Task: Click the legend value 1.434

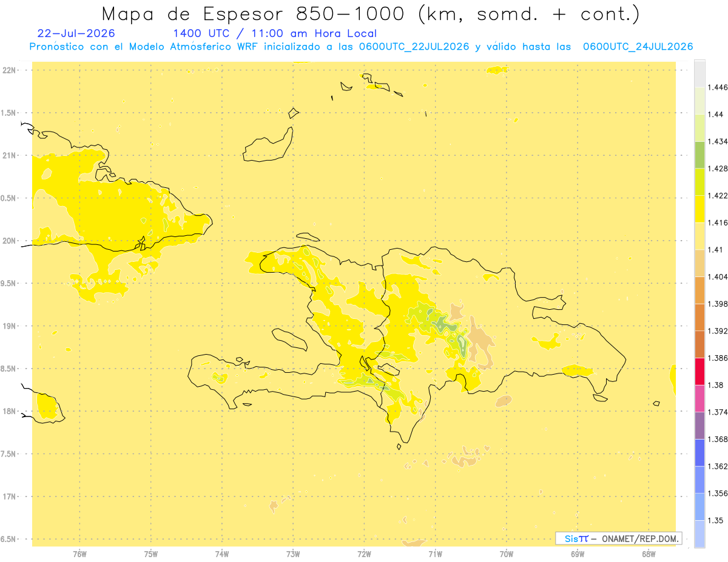Action: pos(717,141)
